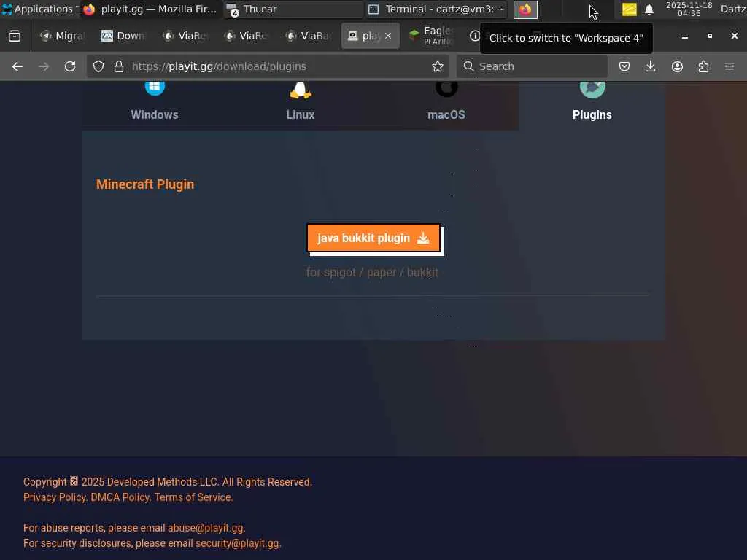Open the Plugins download tab
Image resolution: width=747 pixels, height=560 pixels.
592,105
